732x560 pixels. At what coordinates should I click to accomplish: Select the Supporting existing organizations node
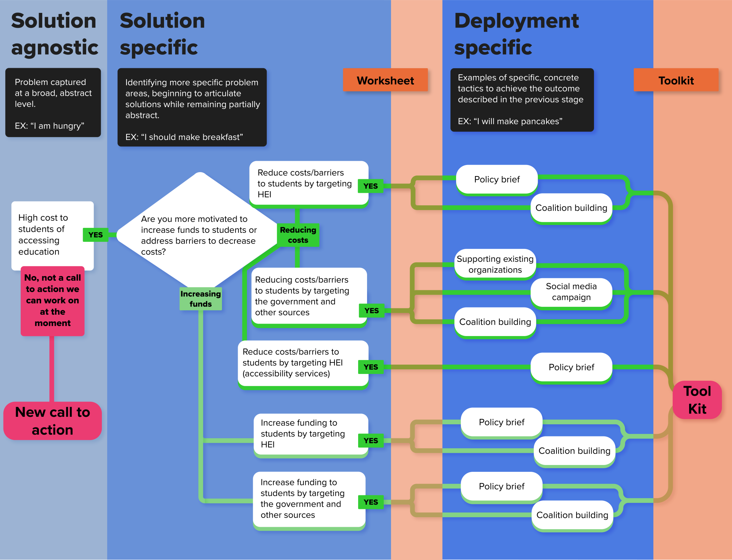(x=495, y=264)
